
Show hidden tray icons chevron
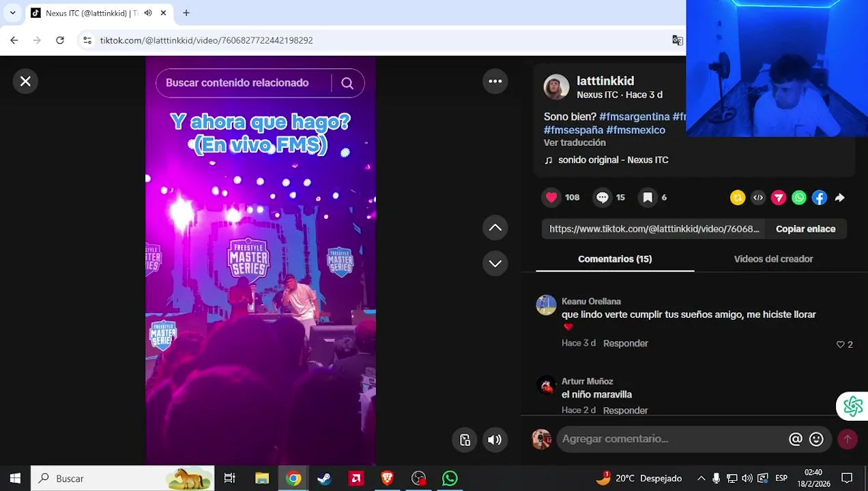(x=701, y=479)
